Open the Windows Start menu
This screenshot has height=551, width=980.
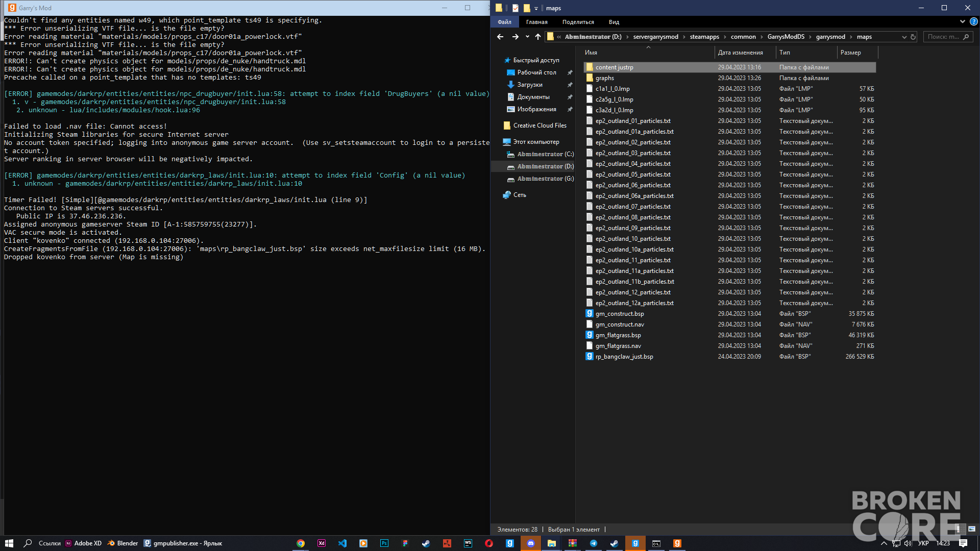[9, 543]
